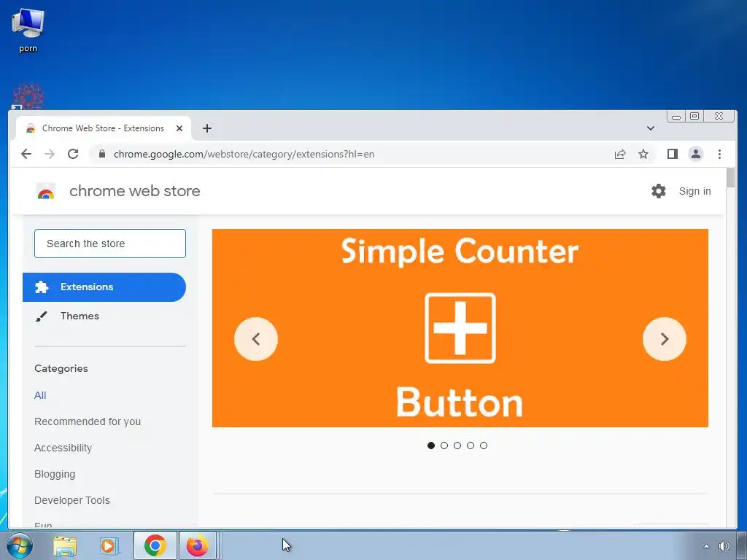
Task: Open the side panel icon
Action: tap(672, 154)
